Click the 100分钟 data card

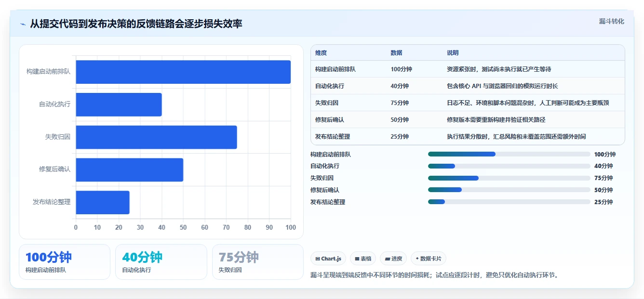[65, 262]
